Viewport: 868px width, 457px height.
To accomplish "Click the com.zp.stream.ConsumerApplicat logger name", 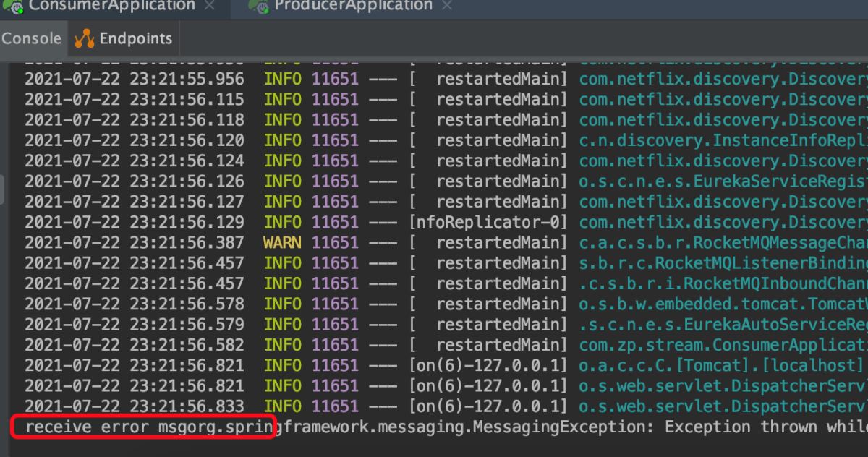I will (723, 345).
